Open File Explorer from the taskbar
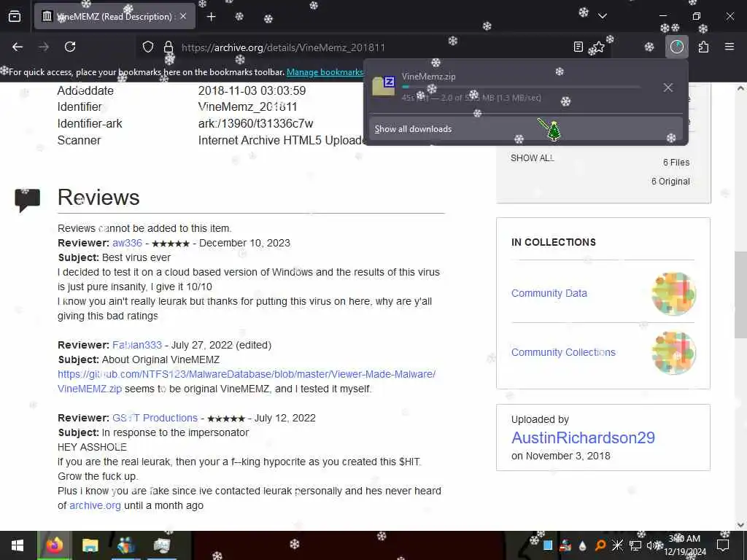This screenshot has height=560, width=747. pyautogui.click(x=90, y=545)
